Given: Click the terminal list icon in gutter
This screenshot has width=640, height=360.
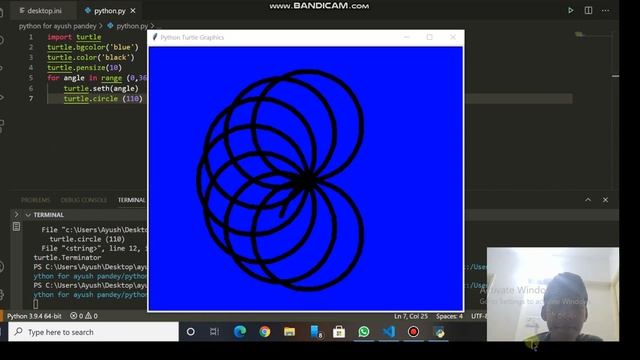Looking at the screenshot, I should tap(16, 226).
